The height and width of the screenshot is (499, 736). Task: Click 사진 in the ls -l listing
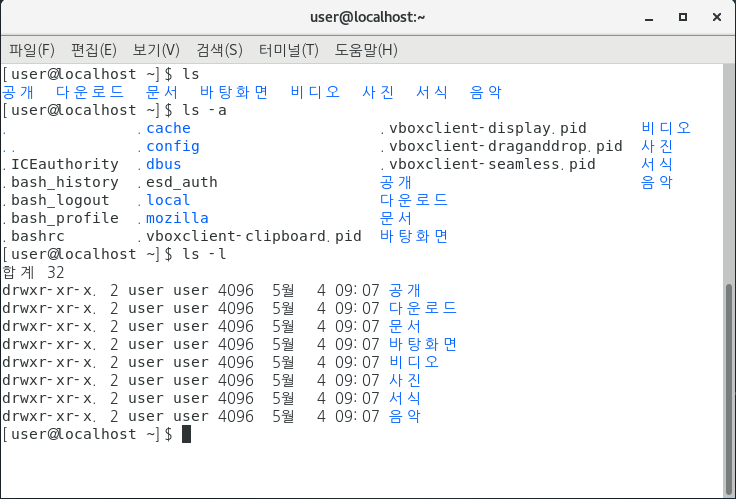405,380
